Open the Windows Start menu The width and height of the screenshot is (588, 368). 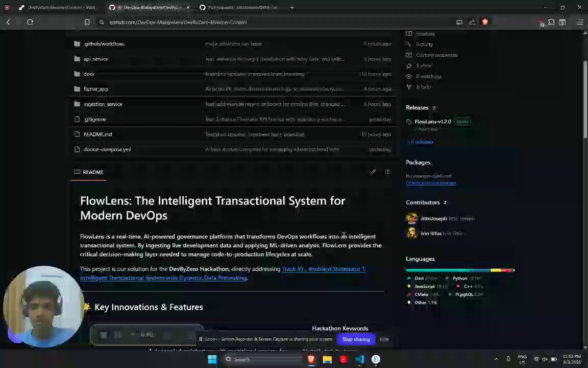[212, 359]
